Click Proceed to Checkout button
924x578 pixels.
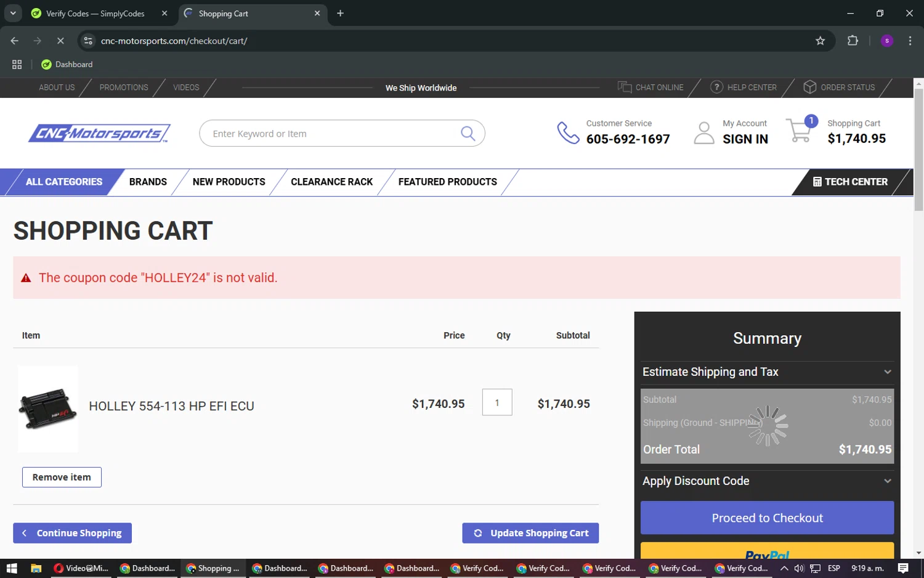[767, 518]
